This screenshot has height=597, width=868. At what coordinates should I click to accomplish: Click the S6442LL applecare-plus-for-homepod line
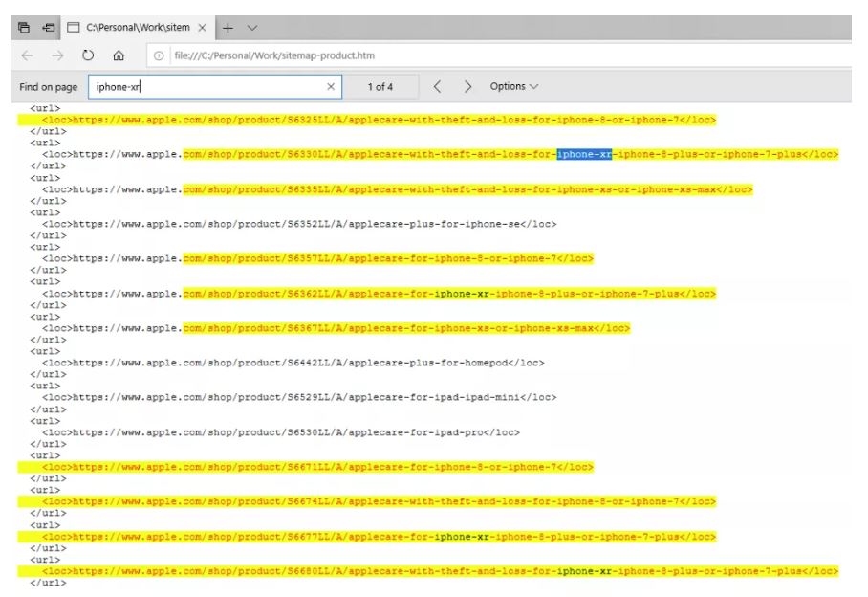[x=293, y=363]
